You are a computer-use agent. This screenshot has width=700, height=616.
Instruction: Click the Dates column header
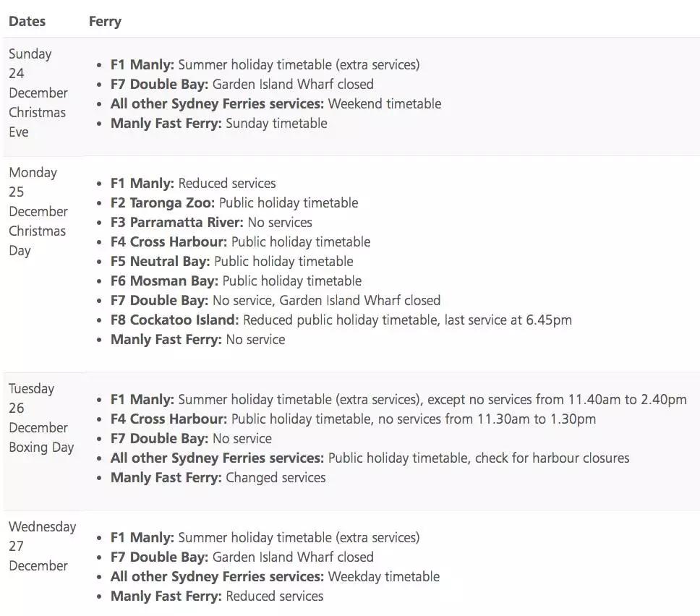[27, 22]
